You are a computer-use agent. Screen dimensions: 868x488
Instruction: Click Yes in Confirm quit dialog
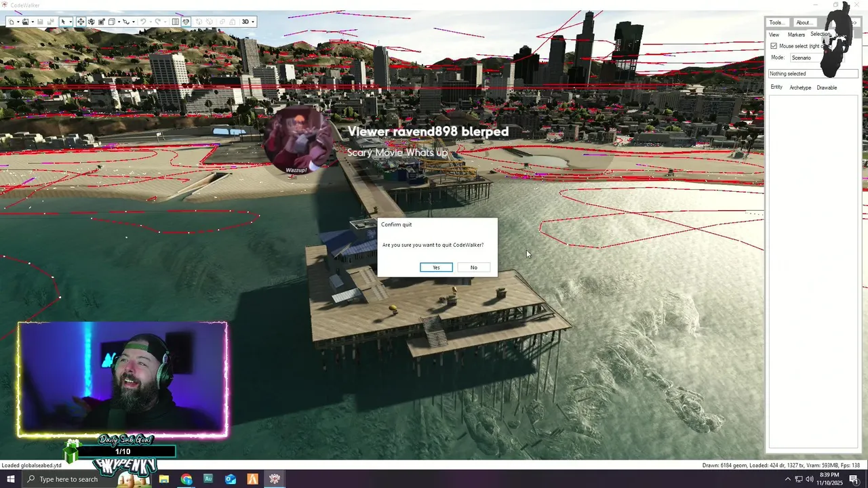436,267
